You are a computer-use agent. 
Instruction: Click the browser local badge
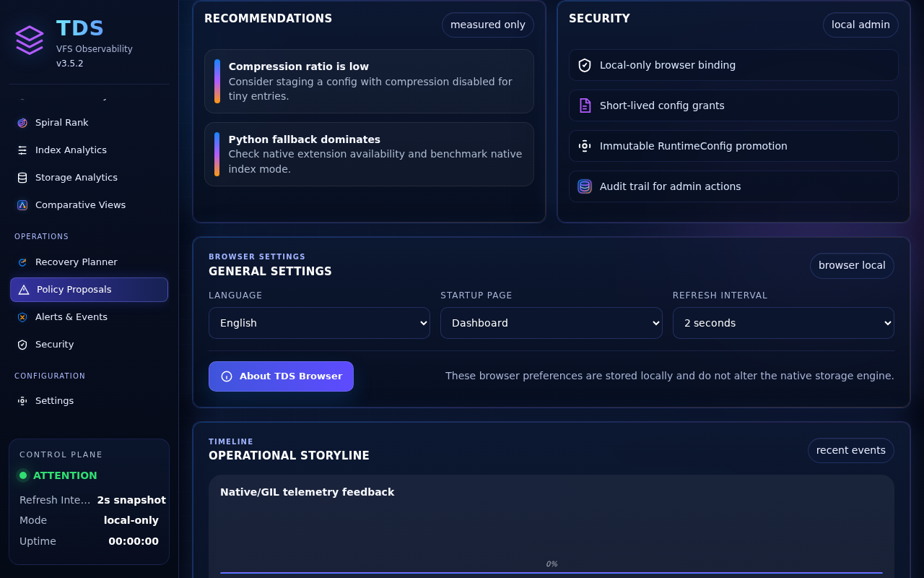click(852, 265)
